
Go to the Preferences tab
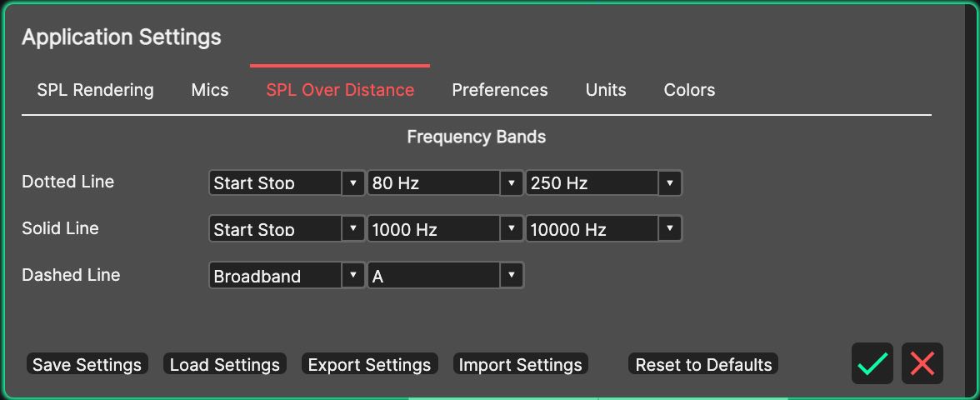(500, 90)
